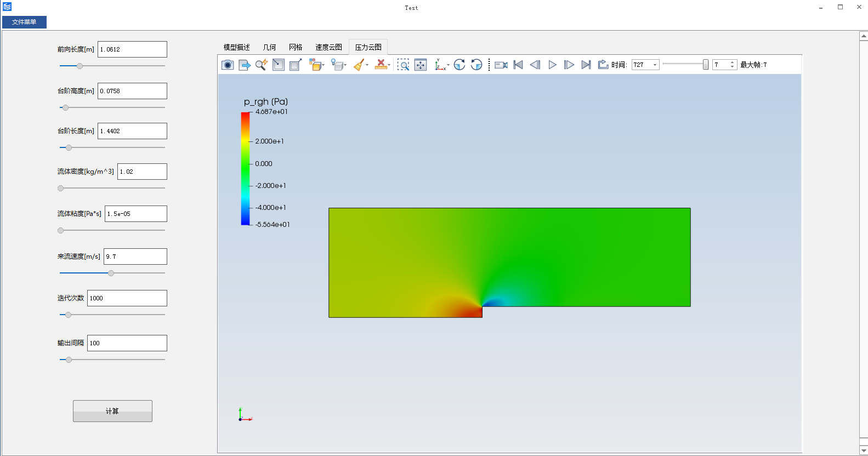Click the 流体密度 slider handle

coord(61,188)
